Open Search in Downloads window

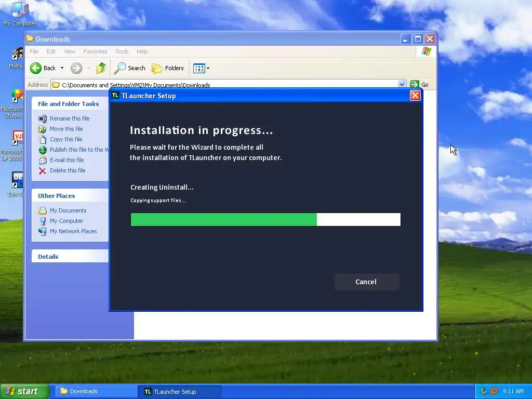tap(129, 68)
